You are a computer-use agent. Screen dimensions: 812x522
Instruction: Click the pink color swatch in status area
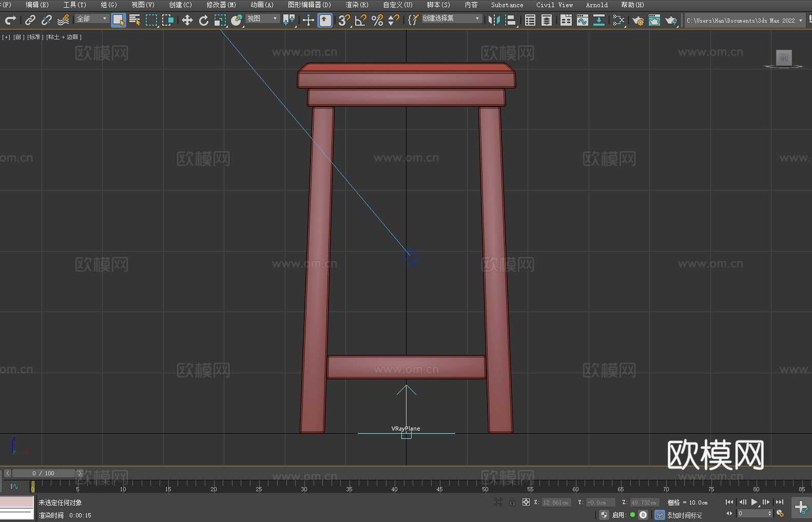click(x=17, y=501)
